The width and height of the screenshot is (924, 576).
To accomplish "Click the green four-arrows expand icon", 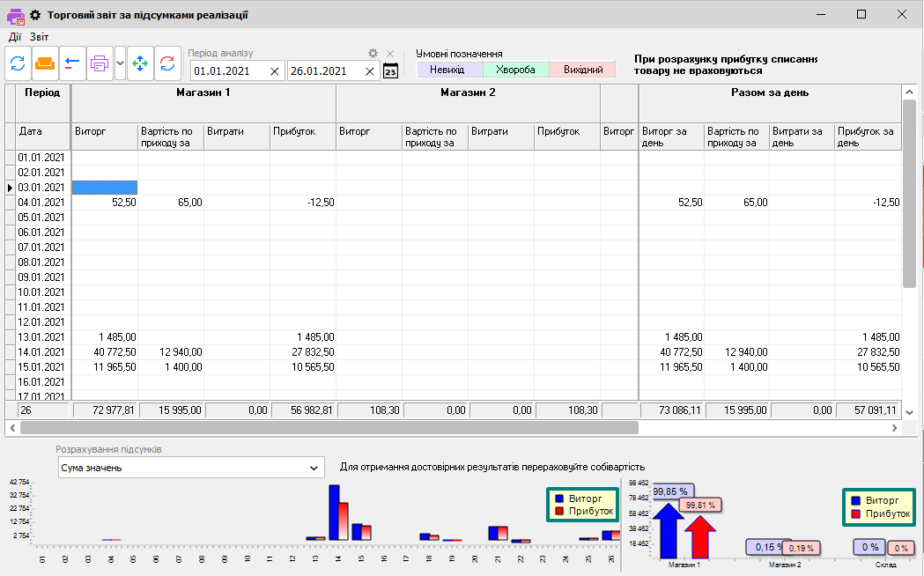I will tap(140, 63).
